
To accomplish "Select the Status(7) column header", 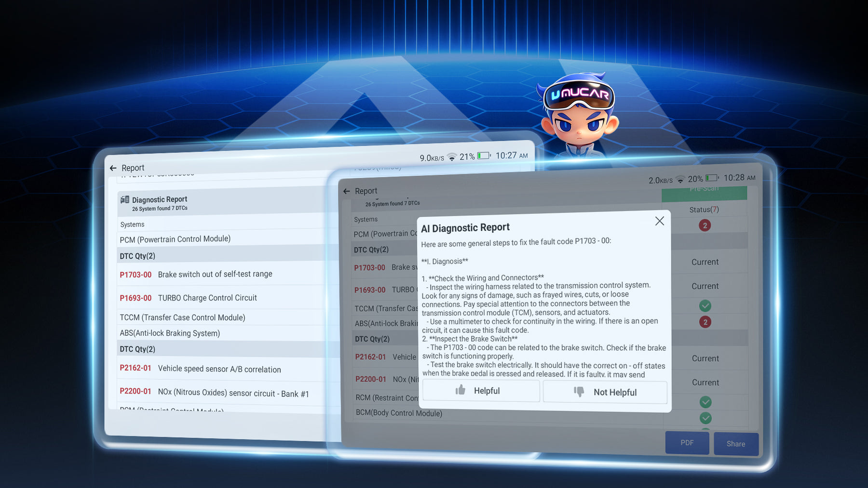I will [704, 210].
